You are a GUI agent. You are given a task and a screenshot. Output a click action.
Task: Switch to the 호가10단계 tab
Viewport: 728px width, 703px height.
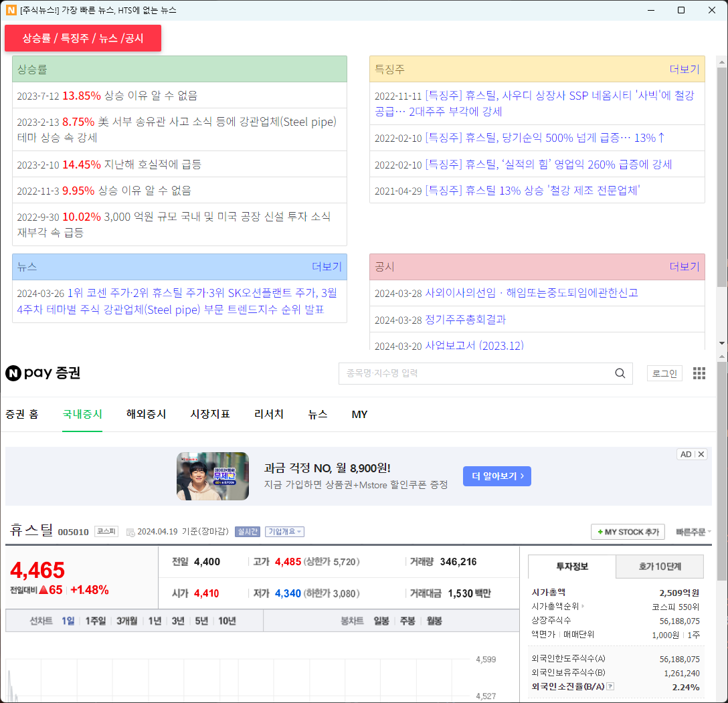(x=660, y=567)
